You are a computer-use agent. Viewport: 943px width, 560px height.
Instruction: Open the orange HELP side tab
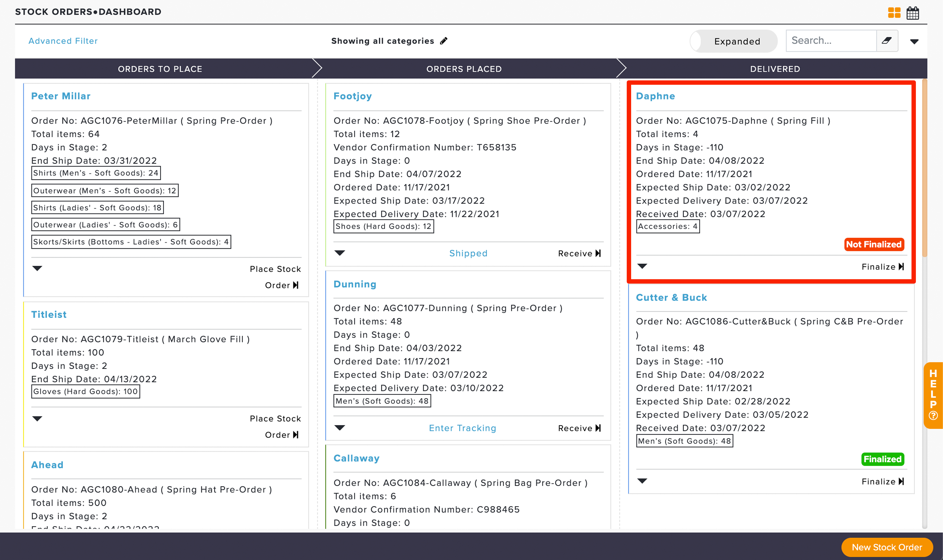pos(933,395)
